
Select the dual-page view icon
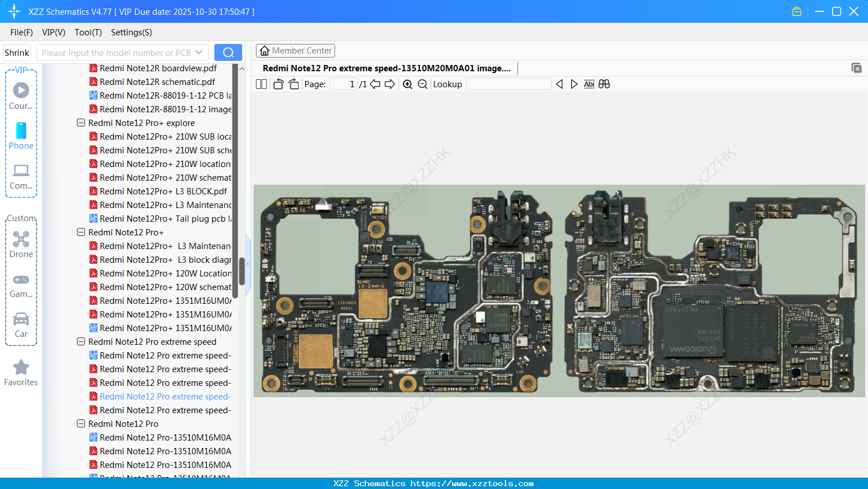coord(260,84)
